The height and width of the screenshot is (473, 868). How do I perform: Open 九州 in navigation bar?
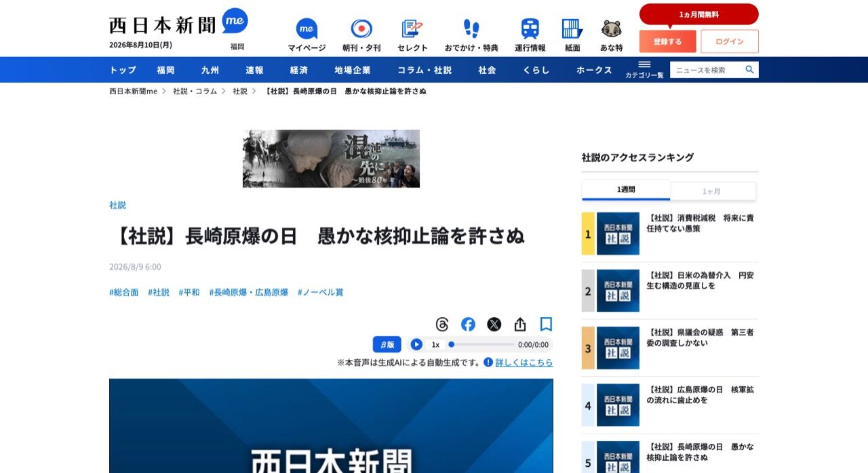(x=210, y=70)
